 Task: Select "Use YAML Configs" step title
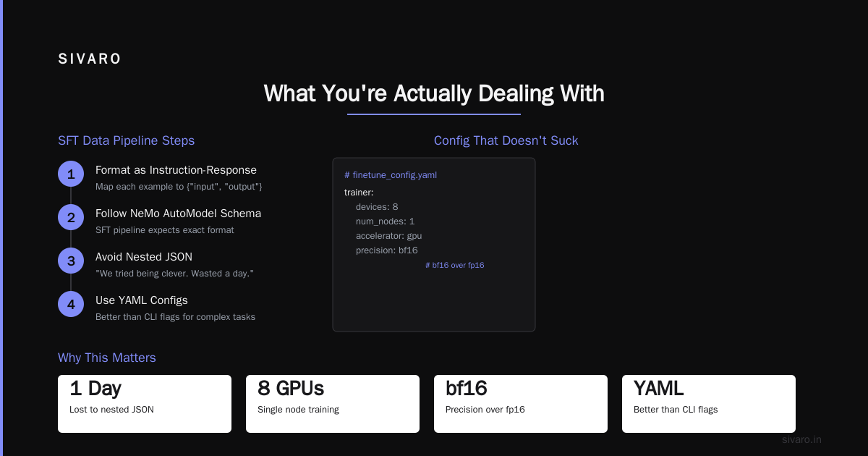coord(142,300)
